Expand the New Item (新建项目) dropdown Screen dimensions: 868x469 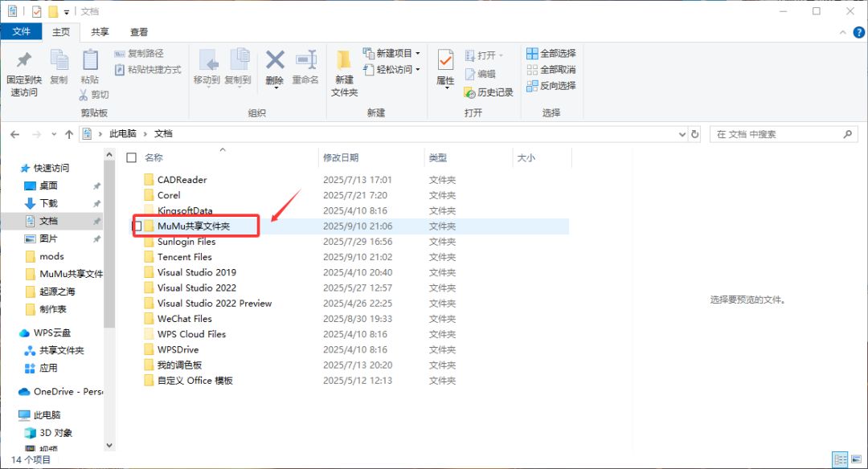418,53
